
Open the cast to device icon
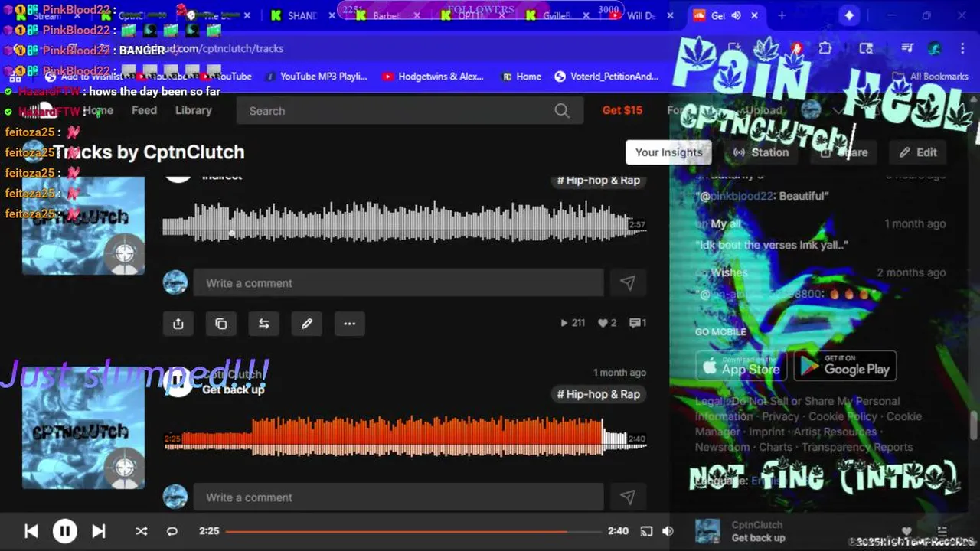[646, 531]
